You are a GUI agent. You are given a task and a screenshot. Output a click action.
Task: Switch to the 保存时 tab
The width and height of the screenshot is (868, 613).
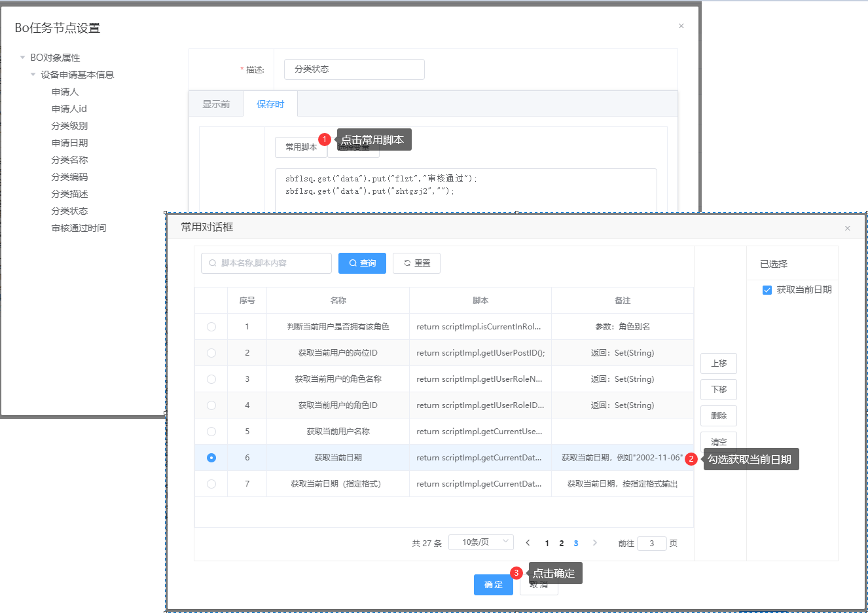(x=270, y=105)
